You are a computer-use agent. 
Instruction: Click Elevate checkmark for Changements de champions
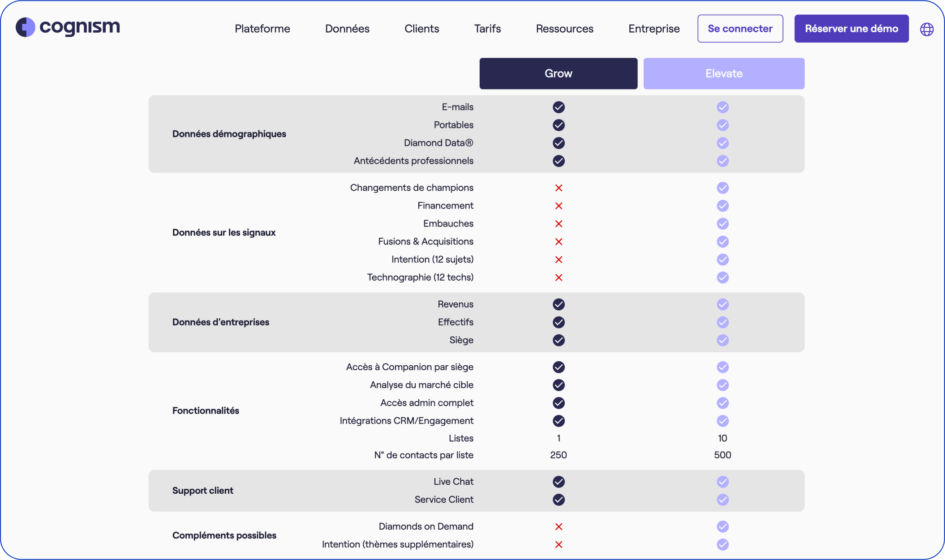click(x=722, y=188)
